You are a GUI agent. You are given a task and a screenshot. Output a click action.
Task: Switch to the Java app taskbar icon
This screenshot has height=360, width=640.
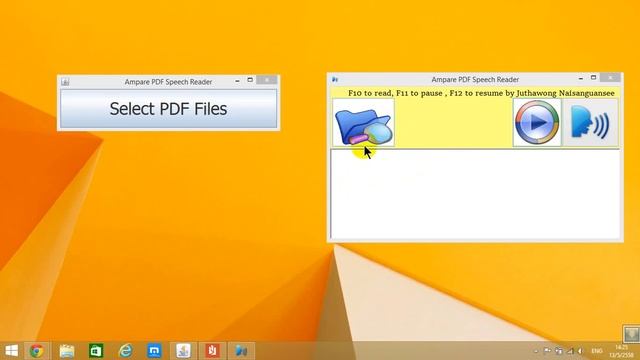(183, 351)
